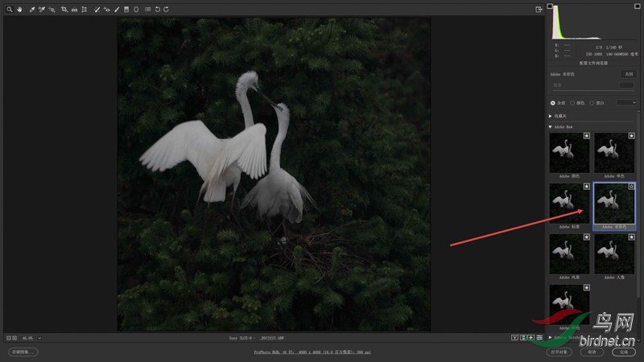Select the Zoom tool
The width and height of the screenshot is (644, 362).
[10, 9]
